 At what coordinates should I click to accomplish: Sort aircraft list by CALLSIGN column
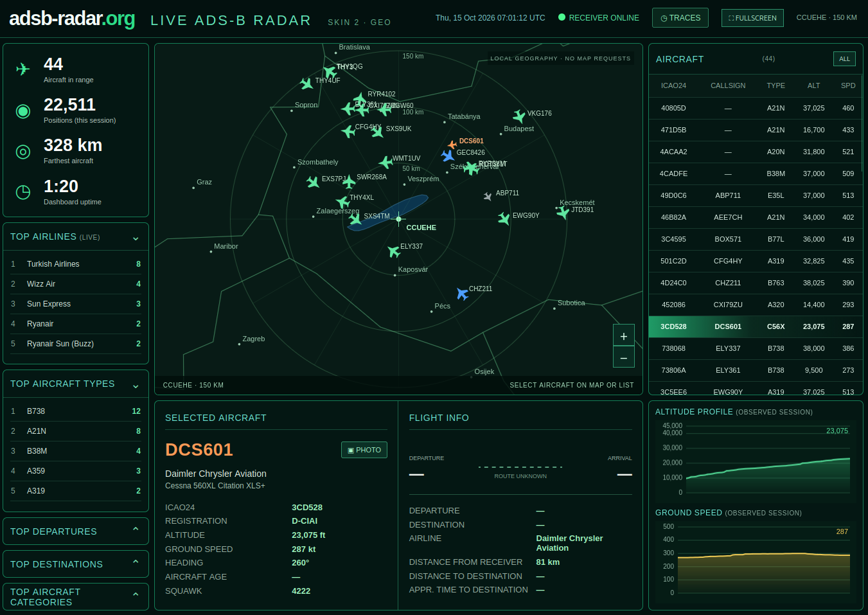[x=728, y=85]
